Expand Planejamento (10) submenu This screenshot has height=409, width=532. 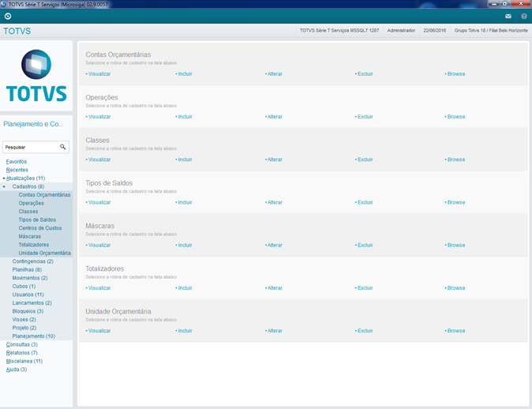point(34,336)
